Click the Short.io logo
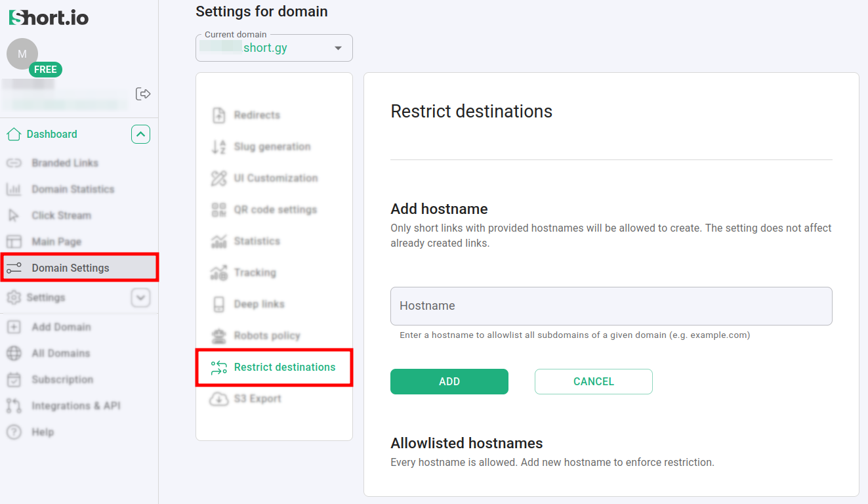Viewport: 868px width, 504px height. [x=49, y=18]
